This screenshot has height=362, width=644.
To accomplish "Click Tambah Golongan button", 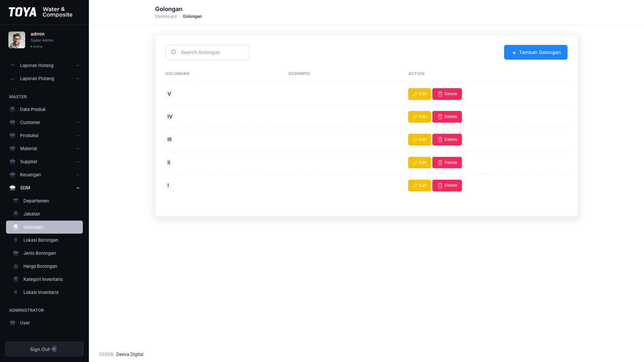I will tap(536, 52).
